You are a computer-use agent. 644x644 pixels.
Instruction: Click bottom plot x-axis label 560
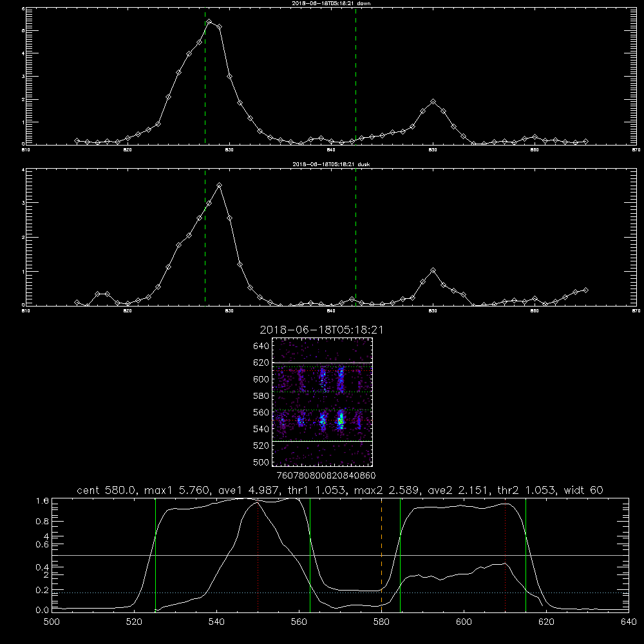pyautogui.click(x=299, y=622)
